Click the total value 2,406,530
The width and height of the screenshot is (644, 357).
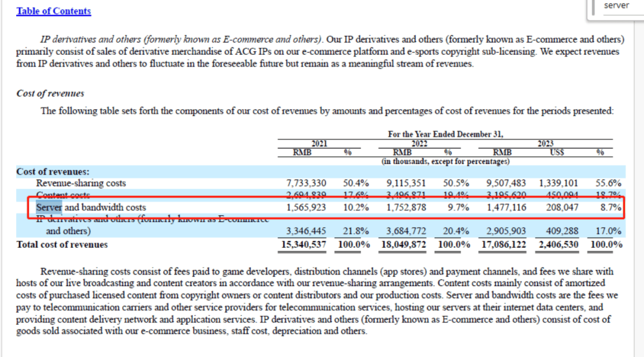tap(558, 244)
